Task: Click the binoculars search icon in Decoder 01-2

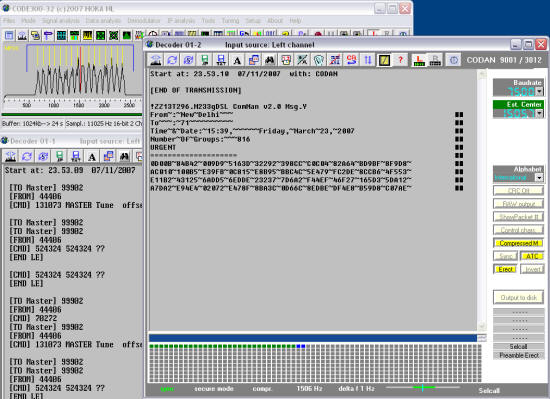Action: pyautogui.click(x=270, y=60)
